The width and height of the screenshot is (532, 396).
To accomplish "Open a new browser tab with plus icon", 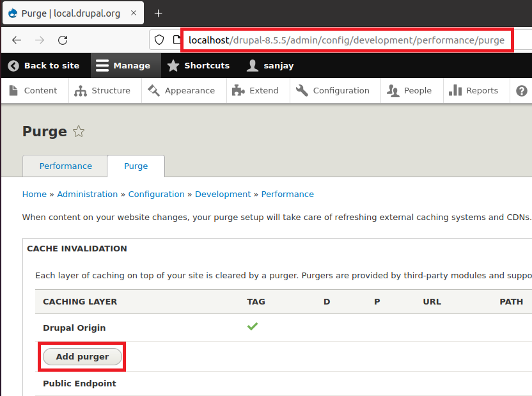I will 159,13.
